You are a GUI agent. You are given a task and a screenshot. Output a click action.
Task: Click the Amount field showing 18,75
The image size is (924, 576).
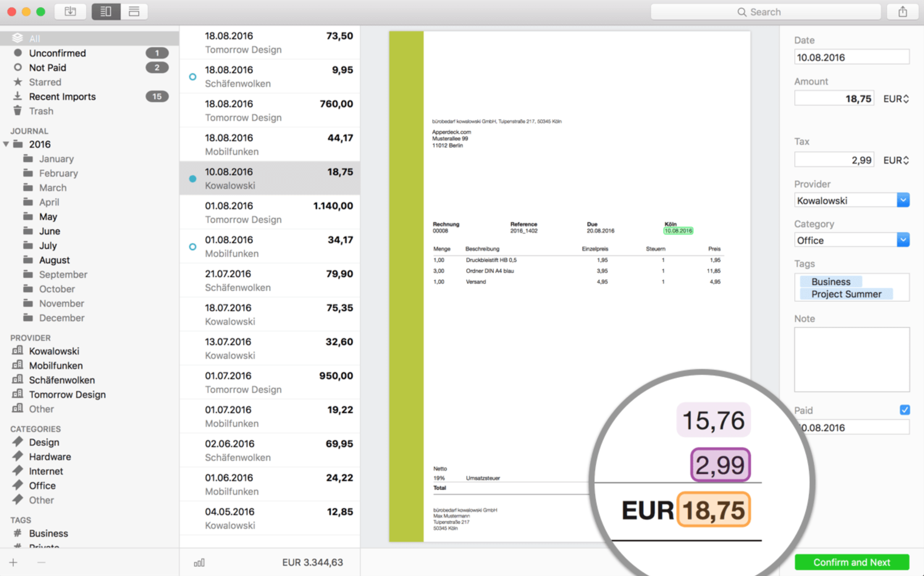tap(834, 99)
